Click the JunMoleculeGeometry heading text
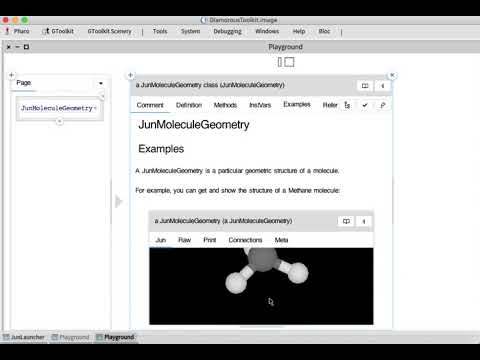480x360 pixels. click(194, 125)
